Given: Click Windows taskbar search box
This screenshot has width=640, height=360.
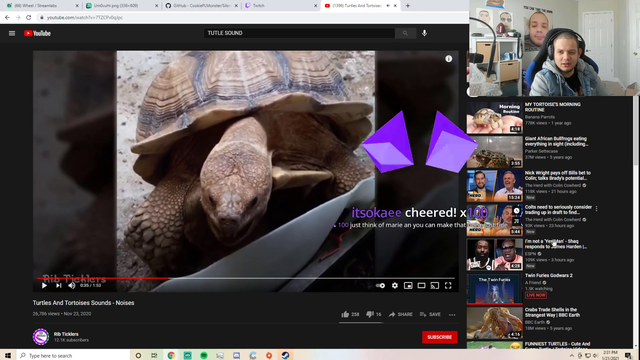Looking at the screenshot, I should pos(73,356).
